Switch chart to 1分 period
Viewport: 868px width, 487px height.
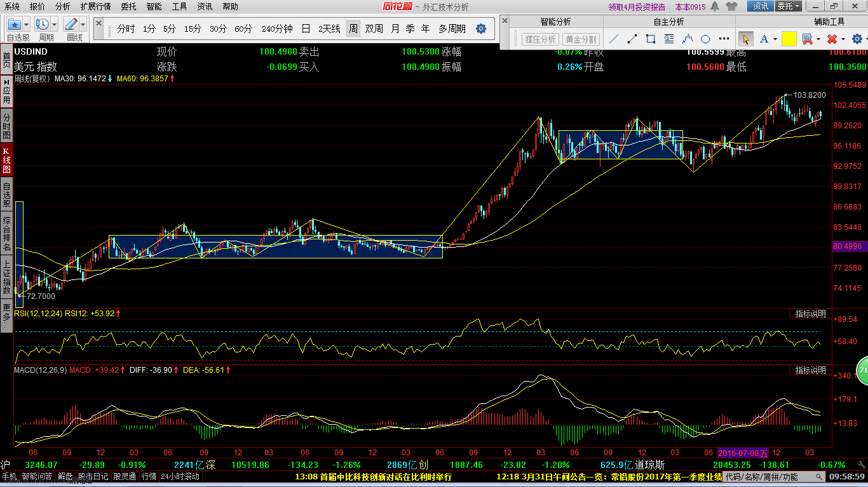[149, 29]
